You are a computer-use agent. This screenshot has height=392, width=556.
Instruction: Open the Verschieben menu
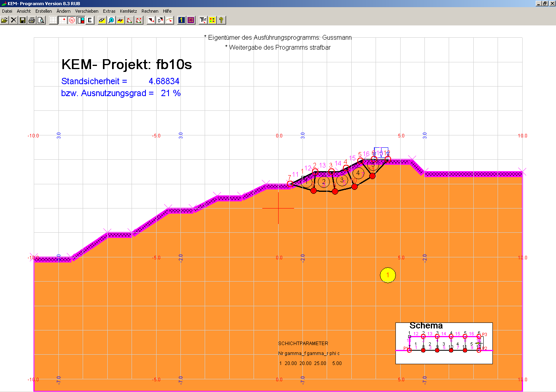point(87,11)
